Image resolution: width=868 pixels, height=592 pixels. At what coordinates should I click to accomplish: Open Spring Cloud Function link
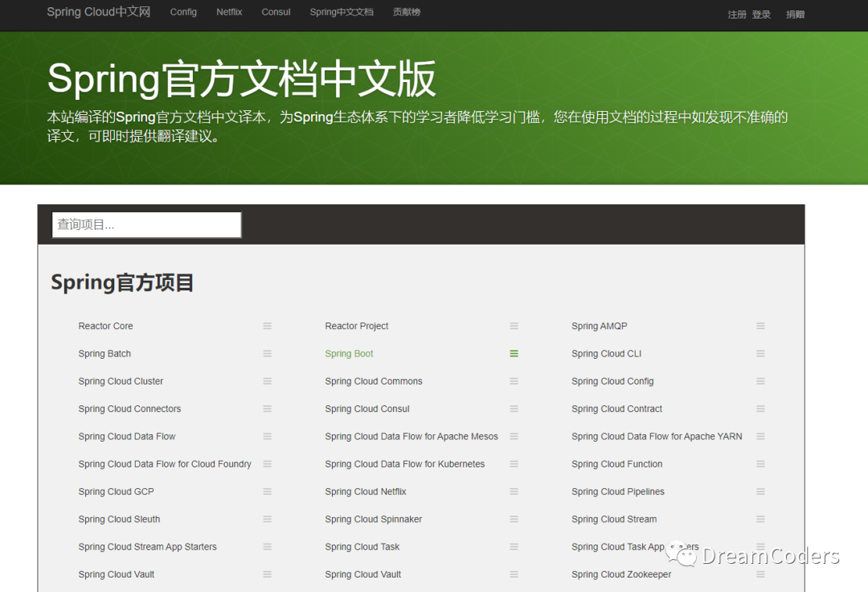point(616,464)
